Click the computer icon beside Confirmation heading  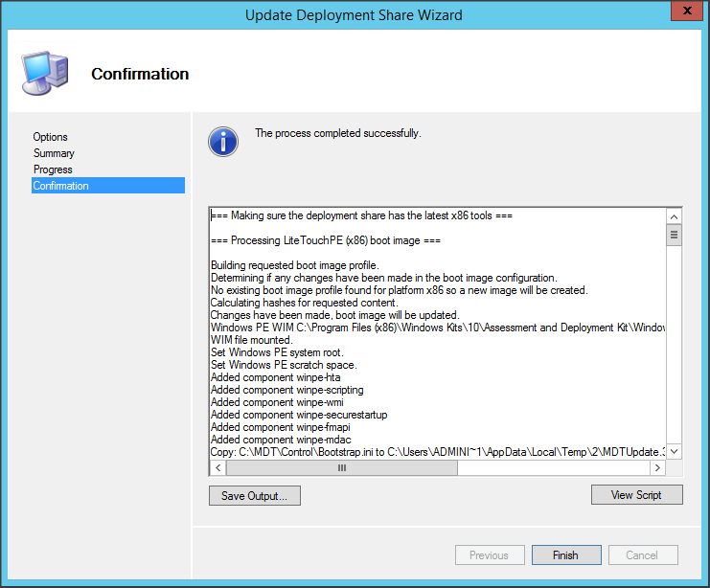pyautogui.click(x=44, y=74)
